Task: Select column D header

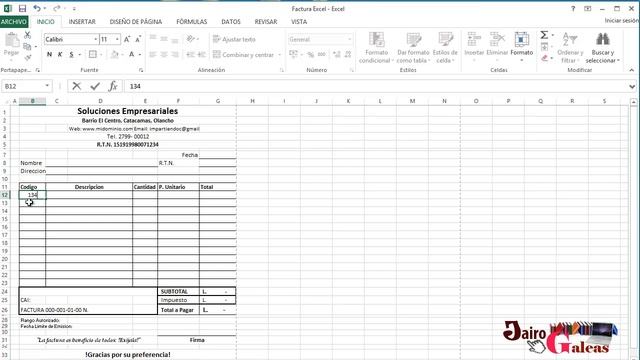Action: pos(100,101)
